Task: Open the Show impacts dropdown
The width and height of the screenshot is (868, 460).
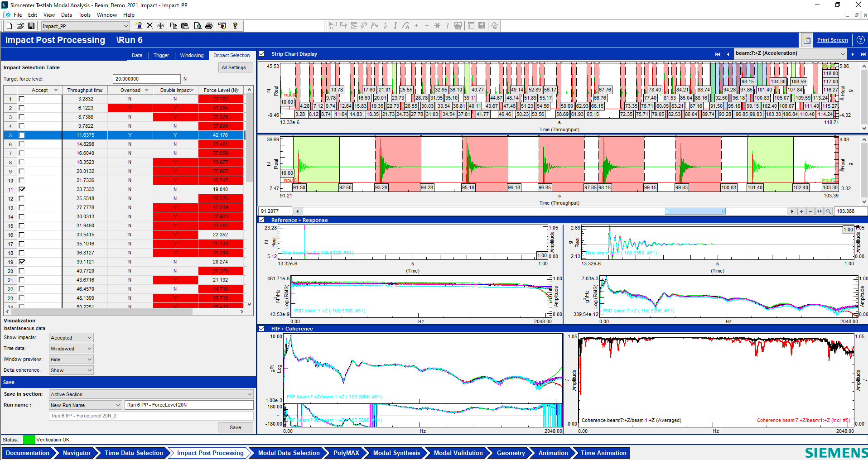Action: pyautogui.click(x=71, y=338)
